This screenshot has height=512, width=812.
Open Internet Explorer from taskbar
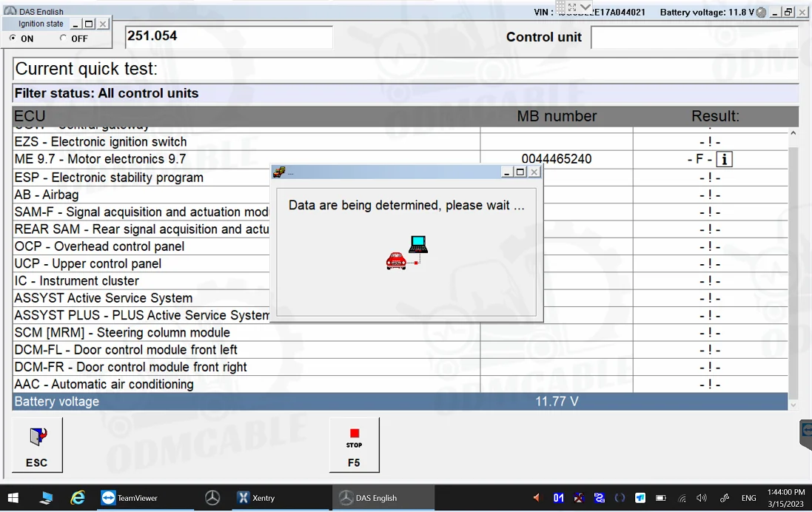(x=78, y=498)
